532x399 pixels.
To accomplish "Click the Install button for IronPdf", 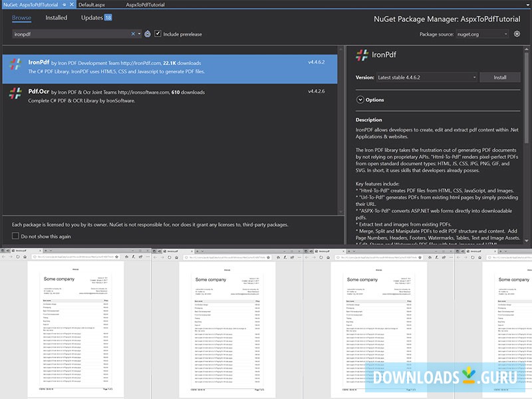I will tap(500, 76).
